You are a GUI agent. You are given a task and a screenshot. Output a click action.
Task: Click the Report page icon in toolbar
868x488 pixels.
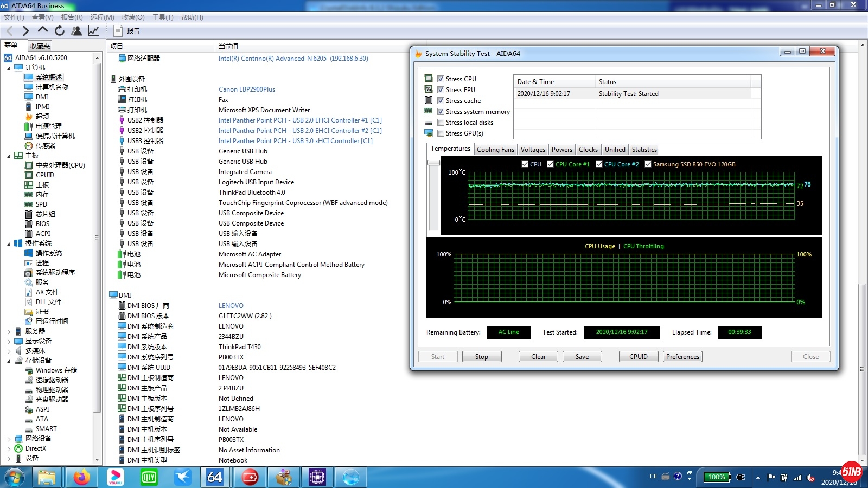pos(118,31)
